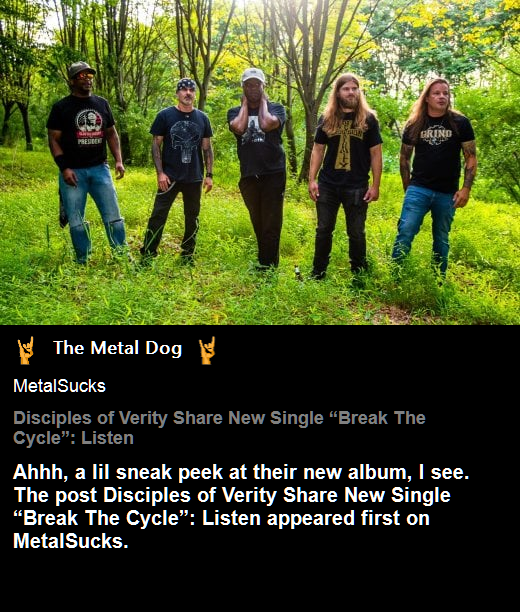
Task: Select the MetalSucks source label
Action: (59, 386)
